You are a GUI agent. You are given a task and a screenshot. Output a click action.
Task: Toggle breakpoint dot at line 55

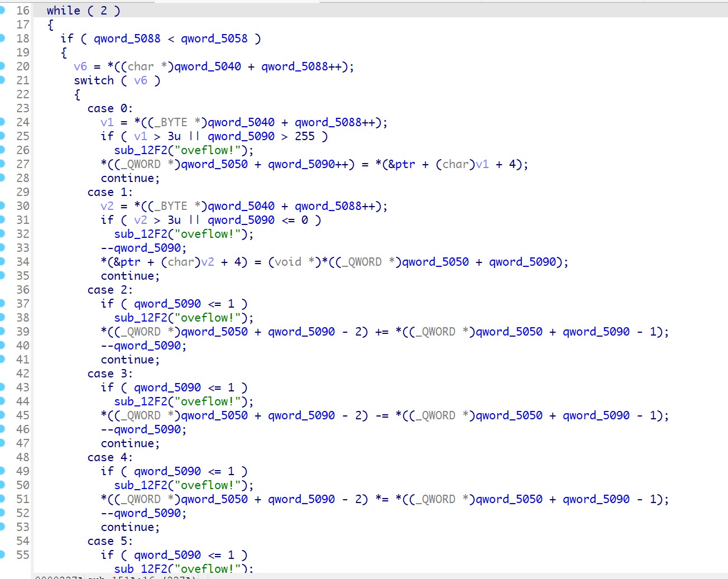[2, 554]
